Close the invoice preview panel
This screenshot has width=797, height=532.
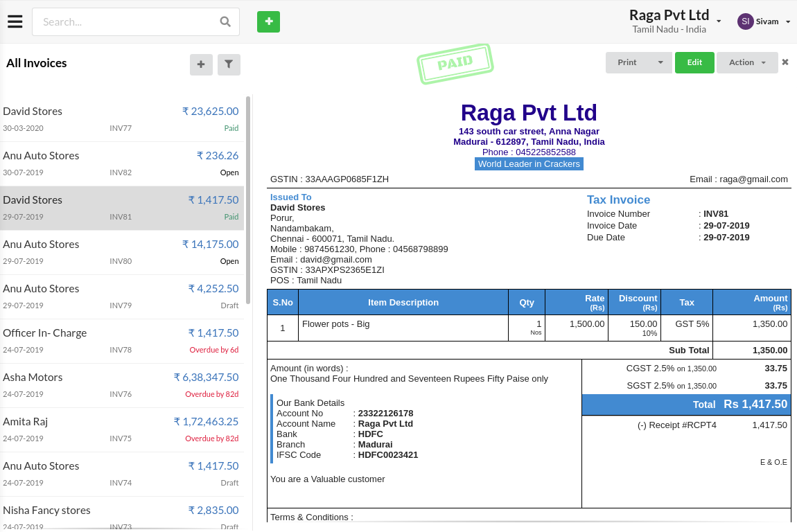click(785, 62)
